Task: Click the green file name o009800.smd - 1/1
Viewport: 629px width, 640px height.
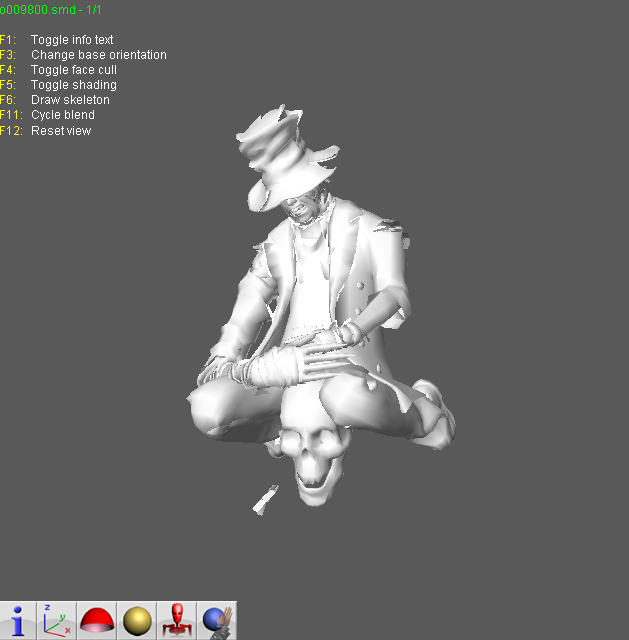Action: pos(50,10)
